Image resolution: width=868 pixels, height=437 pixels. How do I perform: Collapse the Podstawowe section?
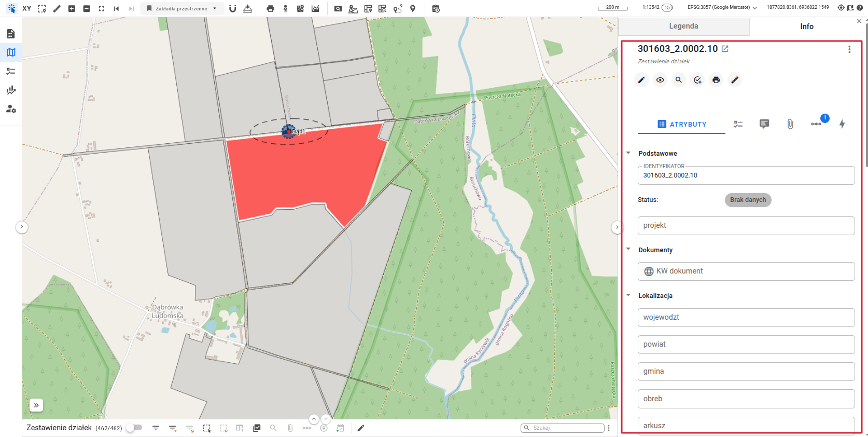pos(628,153)
